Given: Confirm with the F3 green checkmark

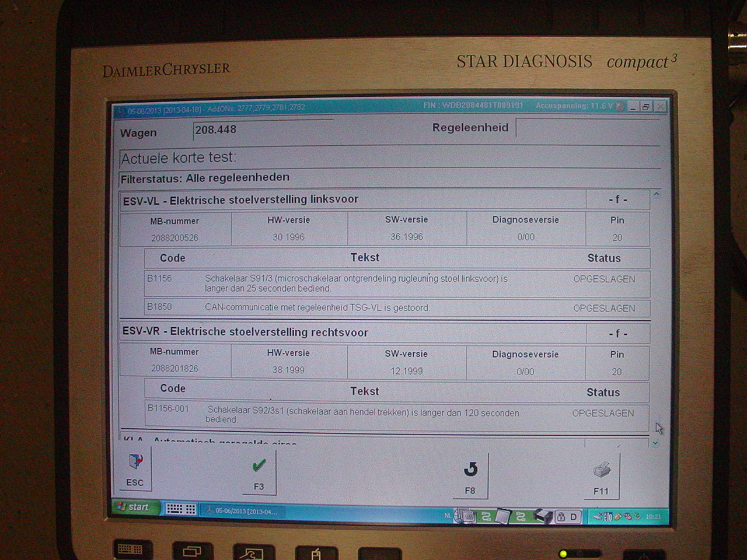Looking at the screenshot, I should click(x=259, y=466).
